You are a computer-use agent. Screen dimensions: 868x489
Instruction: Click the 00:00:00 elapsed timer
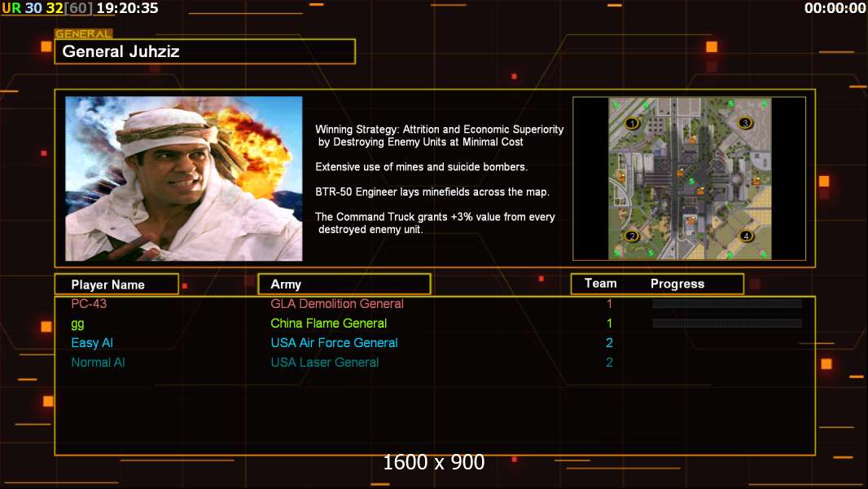click(835, 8)
